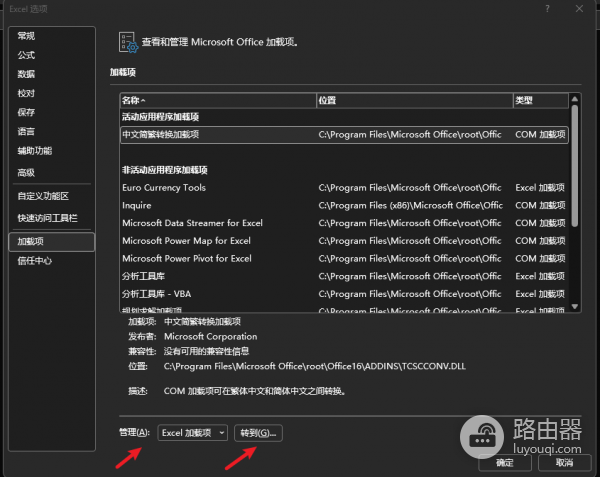Screen dimensions: 600x477
Task: Click the list scroll-up arrow
Action: [x=575, y=99]
